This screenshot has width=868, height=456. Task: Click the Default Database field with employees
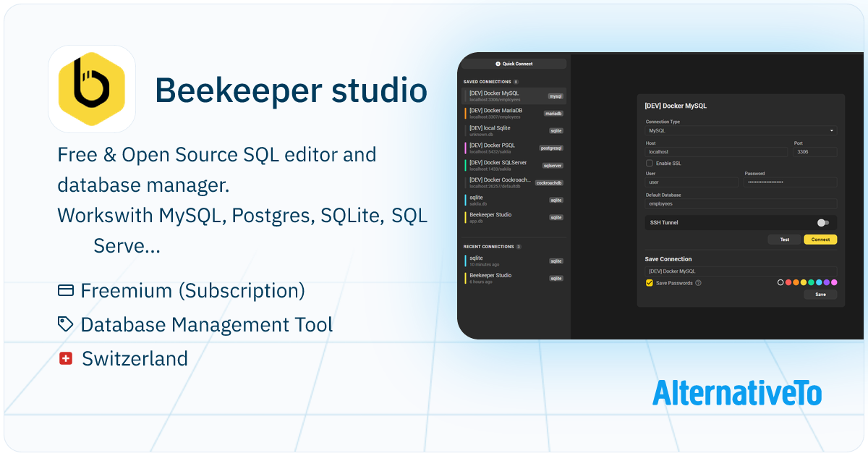[x=741, y=204]
